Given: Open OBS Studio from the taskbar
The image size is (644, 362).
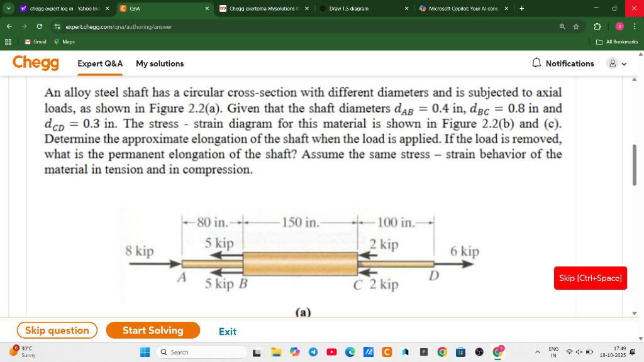Looking at the screenshot, I should 479,352.
